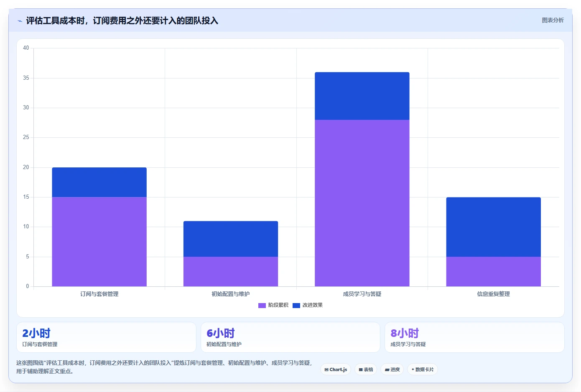Select the 表格 tag
581x392 pixels.
click(366, 369)
